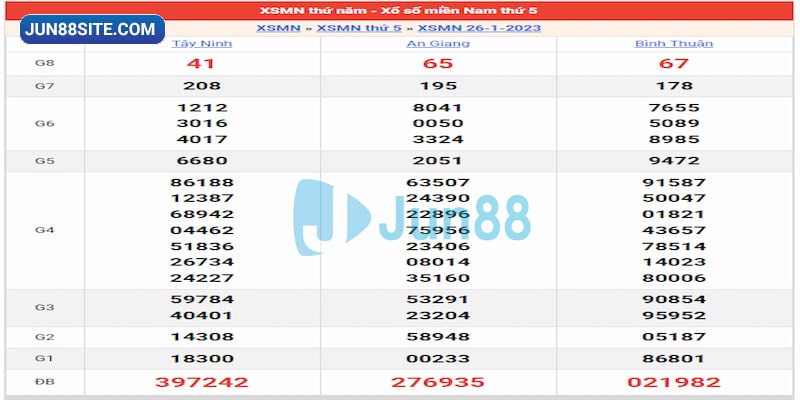Open the XSMN thứ 5 breadcrumb link

(x=358, y=28)
